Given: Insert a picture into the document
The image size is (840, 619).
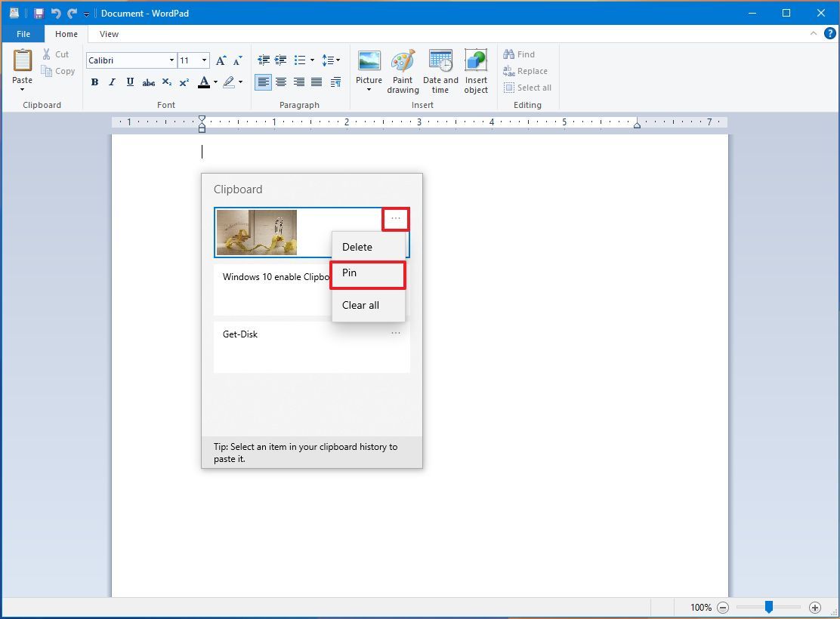Looking at the screenshot, I should click(369, 69).
